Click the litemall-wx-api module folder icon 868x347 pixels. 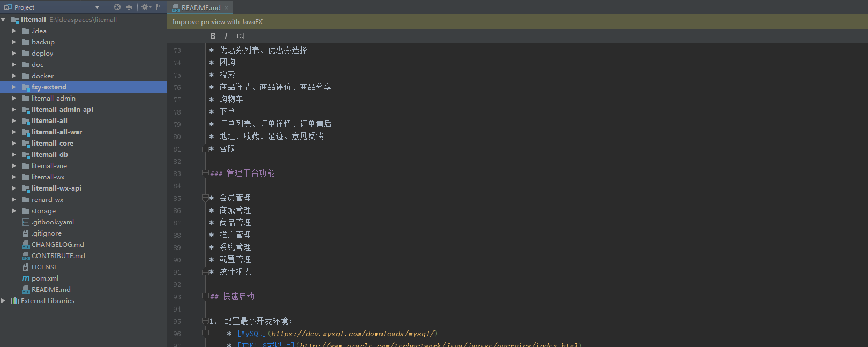pyautogui.click(x=26, y=188)
